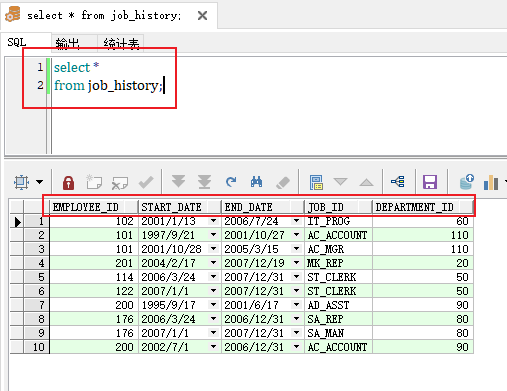The width and height of the screenshot is (507, 391).
Task: Click department ID 20 cell
Action: tap(423, 263)
